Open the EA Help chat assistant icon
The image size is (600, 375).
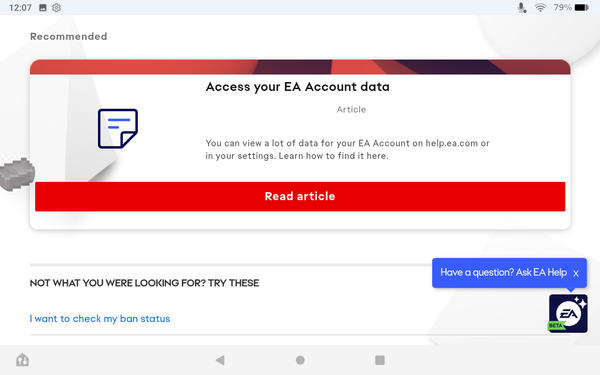(568, 313)
